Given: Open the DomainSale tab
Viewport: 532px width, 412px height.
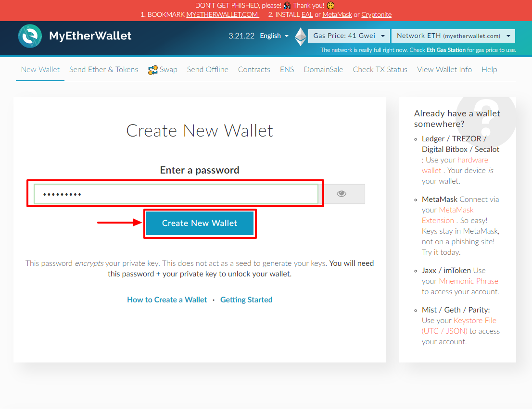Looking at the screenshot, I should click(323, 70).
